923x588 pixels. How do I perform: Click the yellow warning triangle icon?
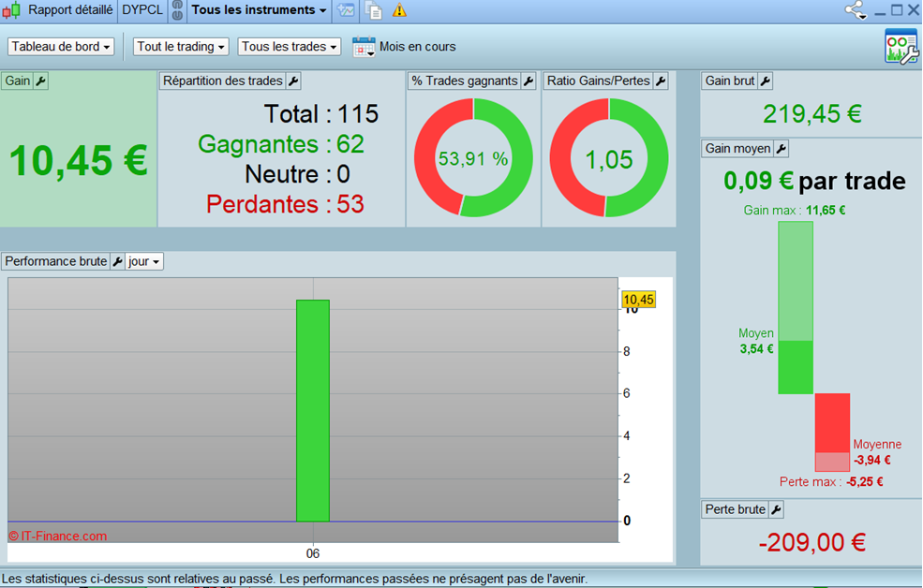400,10
